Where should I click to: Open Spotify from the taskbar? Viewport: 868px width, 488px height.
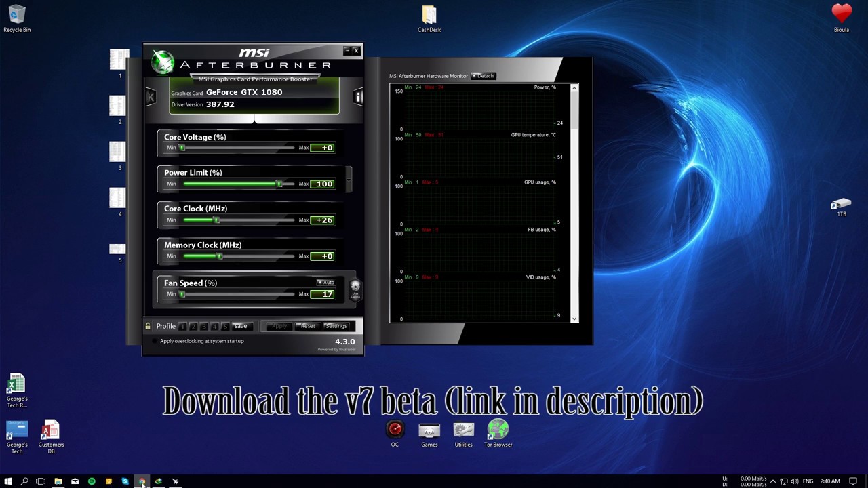tap(92, 481)
